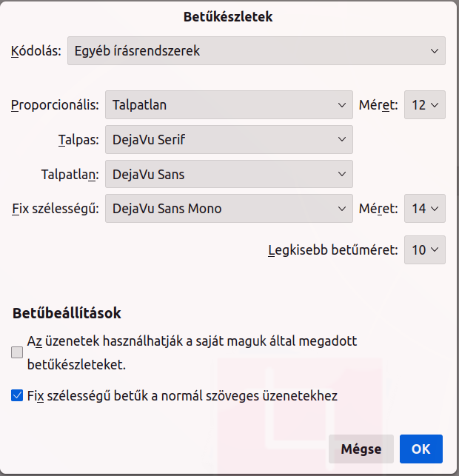
Task: Expand the DejaVu Sans Mono dropdown
Action: [x=229, y=209]
